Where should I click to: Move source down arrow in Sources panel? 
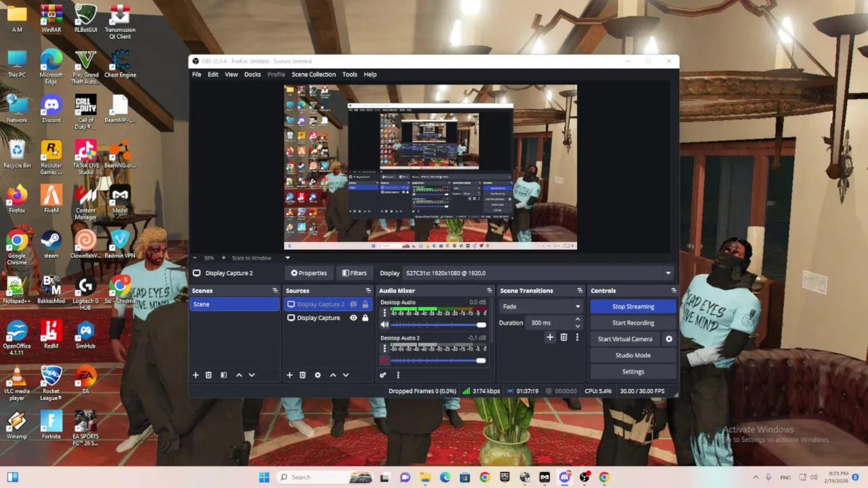pos(346,375)
